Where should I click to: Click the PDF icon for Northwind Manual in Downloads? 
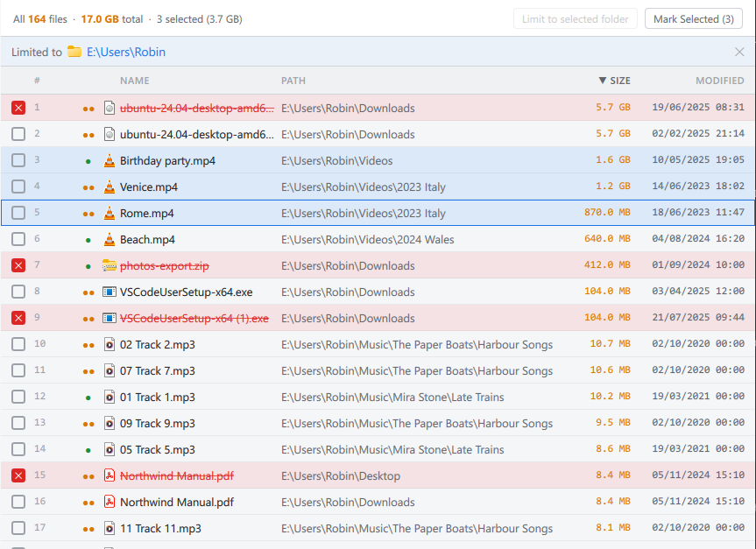[110, 502]
